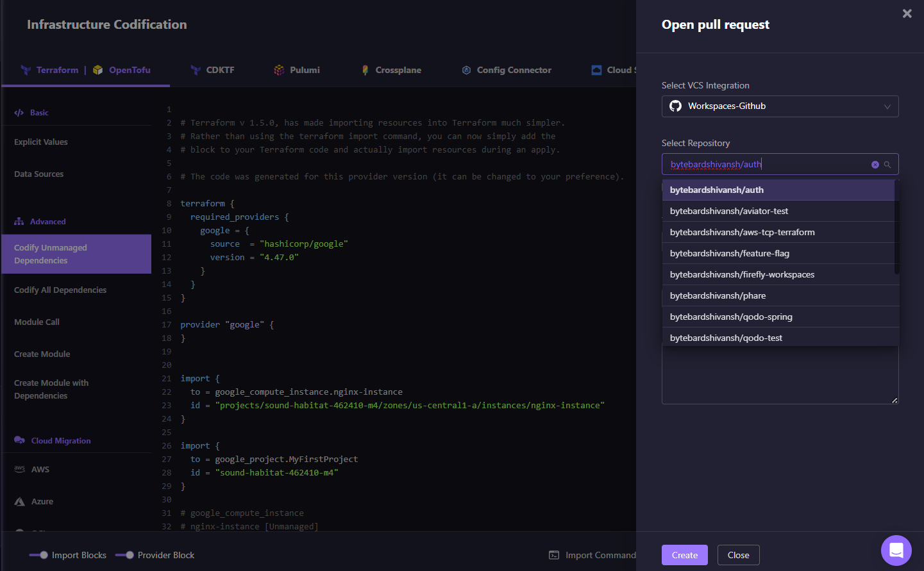Click the Config Connector hexagon icon

[x=467, y=70]
